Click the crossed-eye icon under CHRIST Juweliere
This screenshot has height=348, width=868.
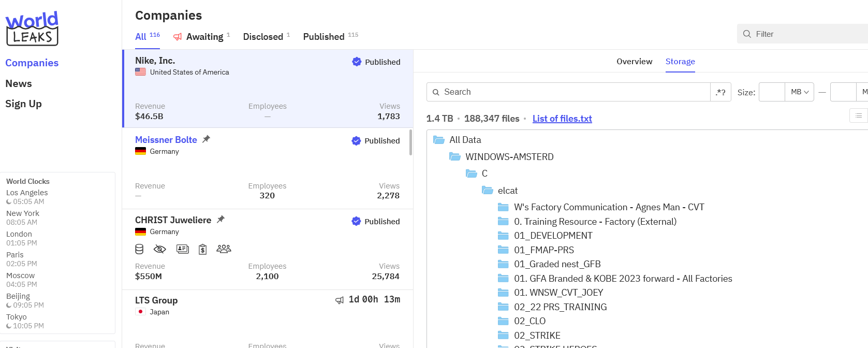[x=160, y=249]
